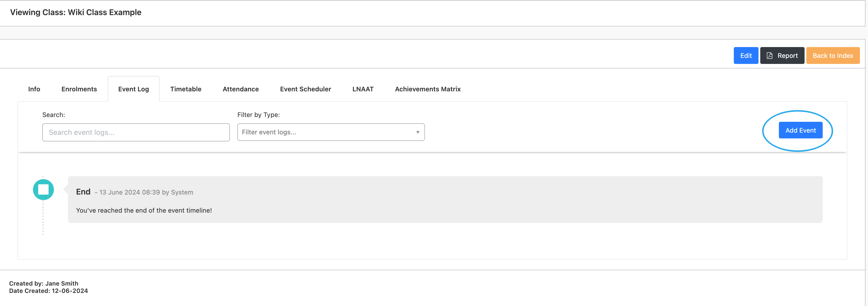Viewport: 868px width, 306px height.
Task: Click 'Date Created: 12-06-2024' text
Action: [49, 291]
